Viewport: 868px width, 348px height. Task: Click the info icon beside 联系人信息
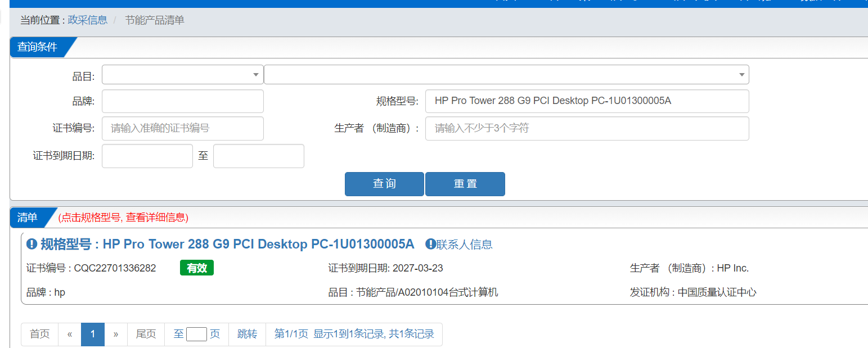pos(430,244)
